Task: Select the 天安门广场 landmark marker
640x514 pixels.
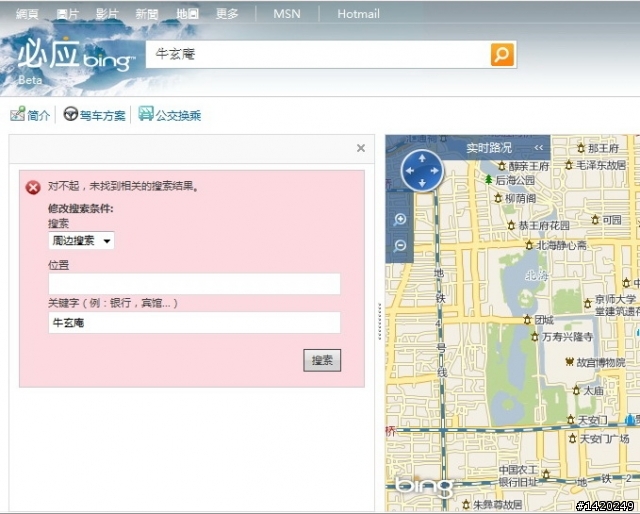Action: click(573, 438)
